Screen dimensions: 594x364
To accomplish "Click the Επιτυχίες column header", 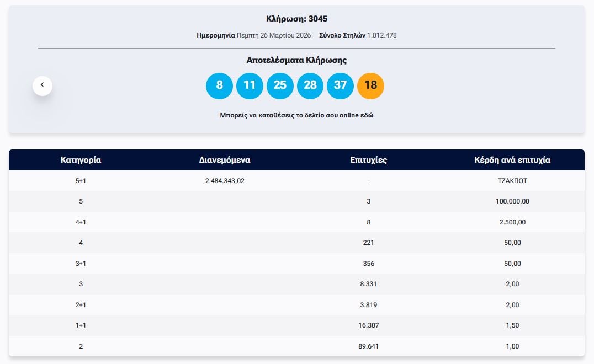I will pos(368,160).
